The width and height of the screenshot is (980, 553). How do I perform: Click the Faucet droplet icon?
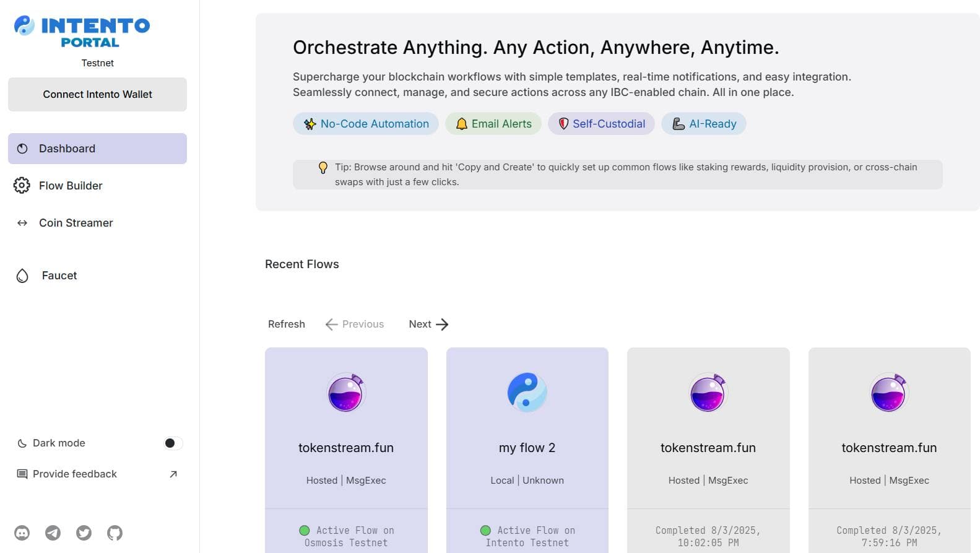[x=22, y=276]
